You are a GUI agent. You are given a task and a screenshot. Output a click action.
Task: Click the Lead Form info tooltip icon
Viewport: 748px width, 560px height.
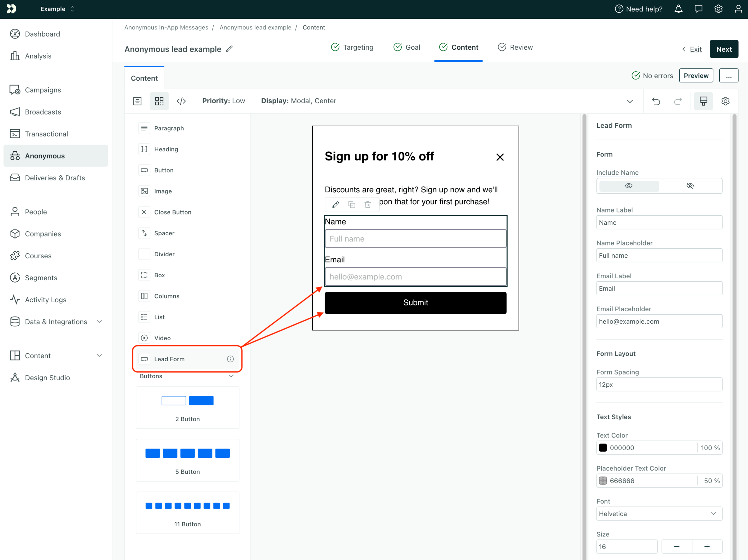(x=230, y=359)
